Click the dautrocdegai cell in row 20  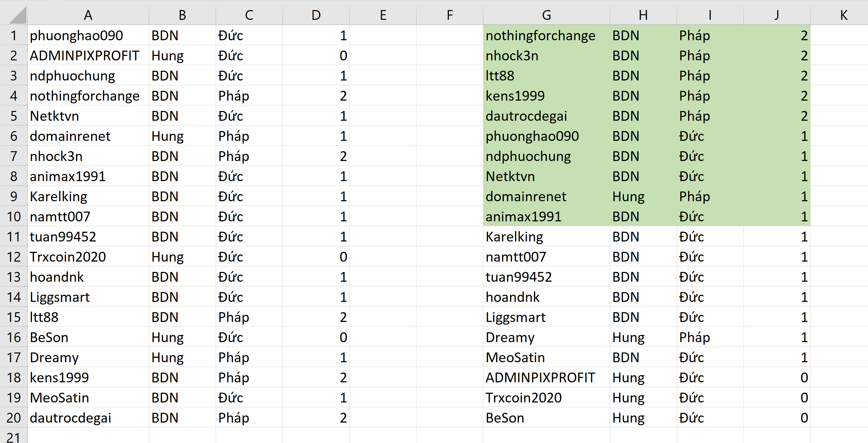(x=70, y=418)
